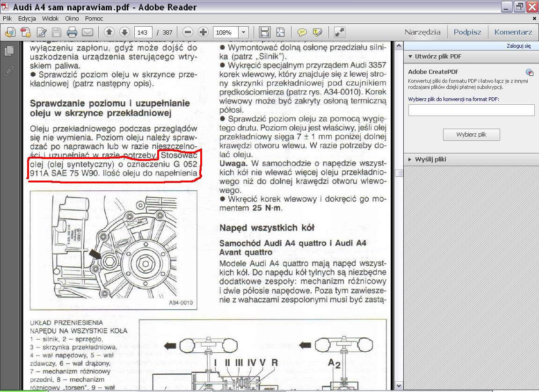The width and height of the screenshot is (539, 392).
Task: Open the Edycja menu
Action: pos(27,19)
